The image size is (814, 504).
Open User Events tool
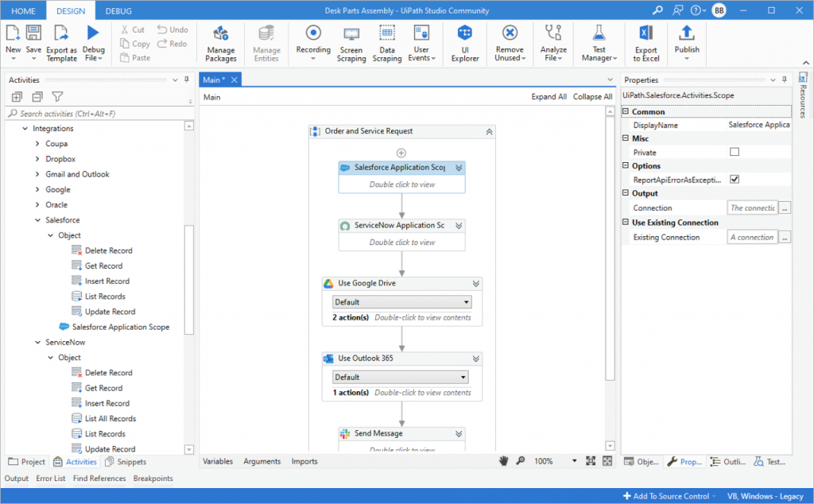(421, 43)
